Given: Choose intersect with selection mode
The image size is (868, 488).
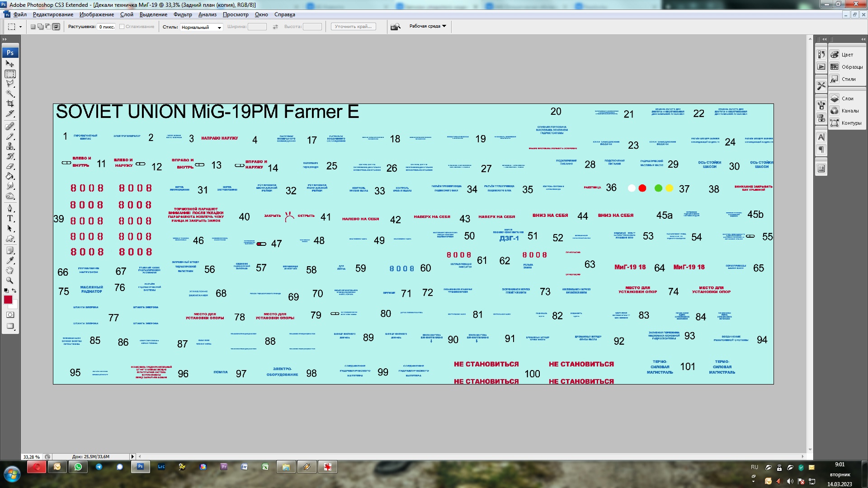Looking at the screenshot, I should tap(56, 27).
